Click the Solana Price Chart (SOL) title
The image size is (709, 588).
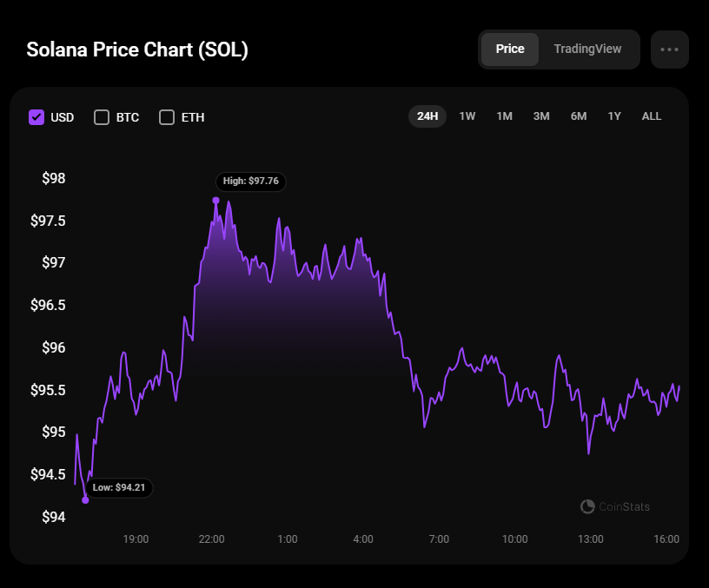point(137,50)
